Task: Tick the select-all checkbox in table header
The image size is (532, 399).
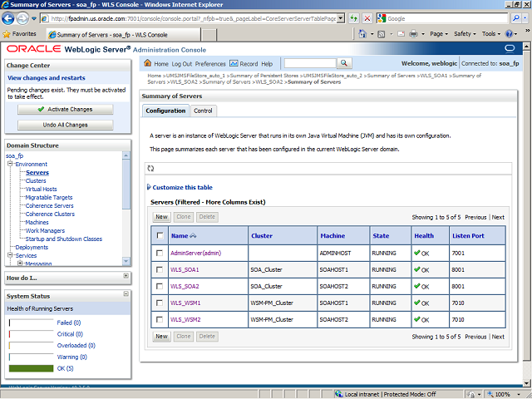Action: click(x=160, y=236)
